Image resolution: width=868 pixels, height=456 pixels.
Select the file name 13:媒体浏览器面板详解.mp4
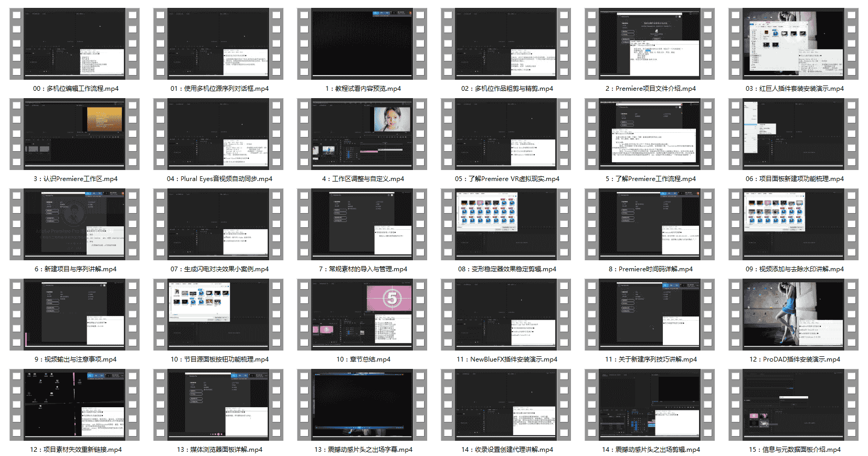pos(219,450)
